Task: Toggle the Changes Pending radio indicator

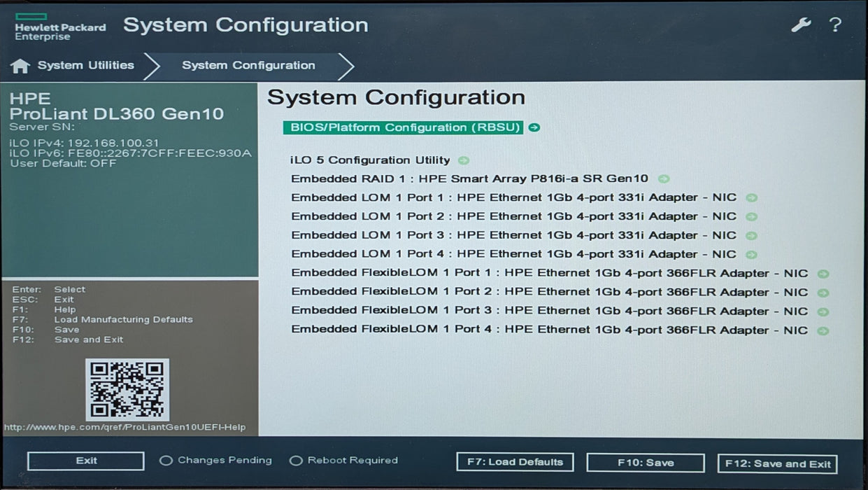Action: click(166, 461)
